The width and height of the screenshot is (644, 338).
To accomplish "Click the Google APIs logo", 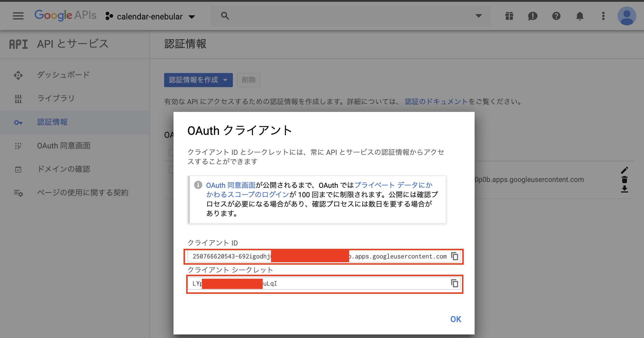I will (x=65, y=15).
